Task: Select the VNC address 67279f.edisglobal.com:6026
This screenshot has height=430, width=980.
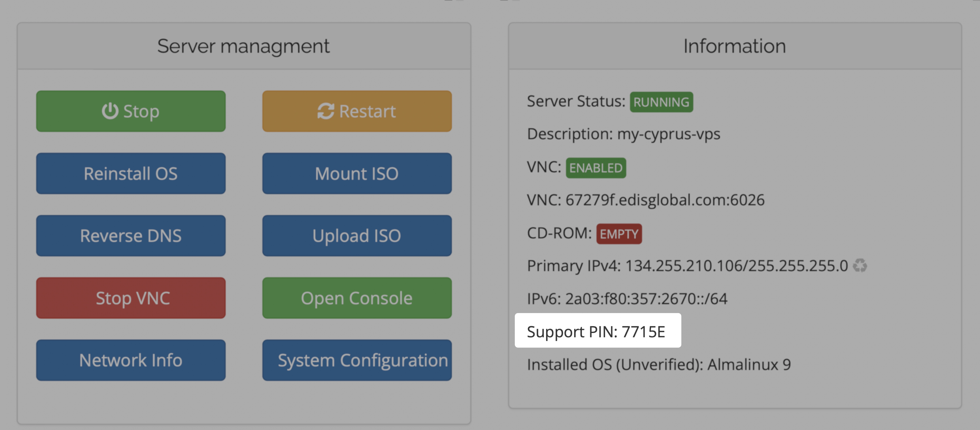Action: [x=665, y=200]
